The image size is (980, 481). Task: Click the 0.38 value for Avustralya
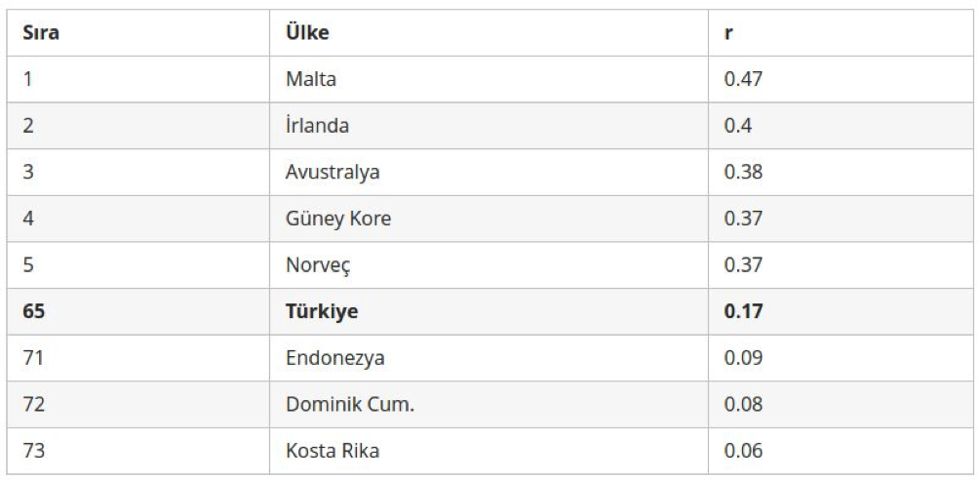coord(743,172)
